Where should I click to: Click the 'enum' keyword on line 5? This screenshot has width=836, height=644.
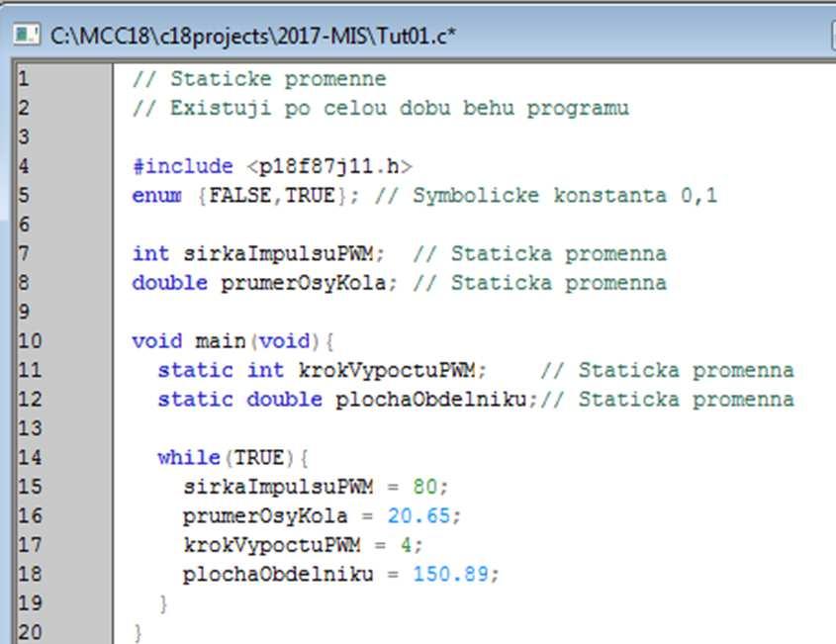click(156, 196)
